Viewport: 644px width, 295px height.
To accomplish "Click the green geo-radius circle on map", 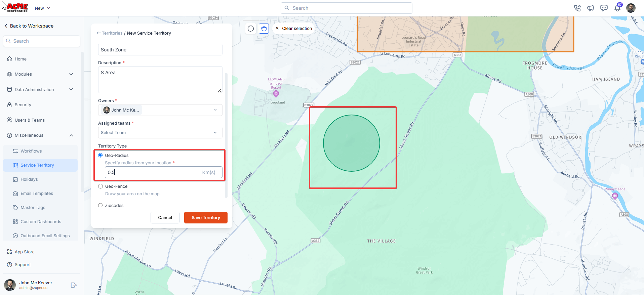I will point(352,143).
